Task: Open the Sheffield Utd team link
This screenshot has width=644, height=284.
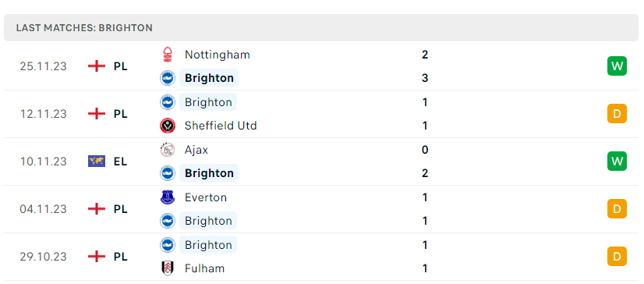Action: coord(221,126)
